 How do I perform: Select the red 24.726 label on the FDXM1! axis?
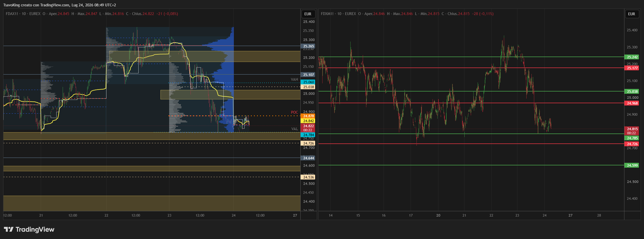(632, 144)
